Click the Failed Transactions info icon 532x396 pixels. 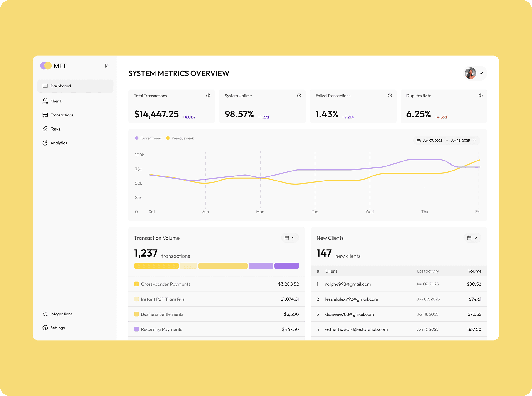click(x=390, y=96)
